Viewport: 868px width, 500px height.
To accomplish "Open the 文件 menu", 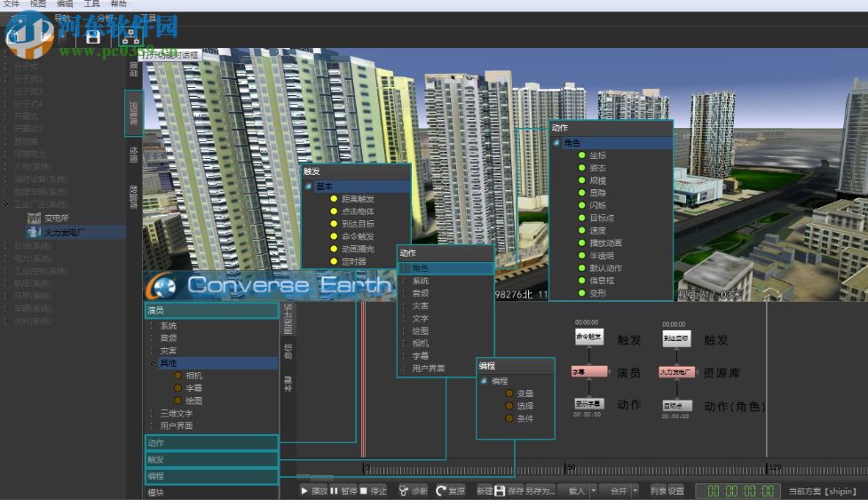I will click(x=12, y=4).
